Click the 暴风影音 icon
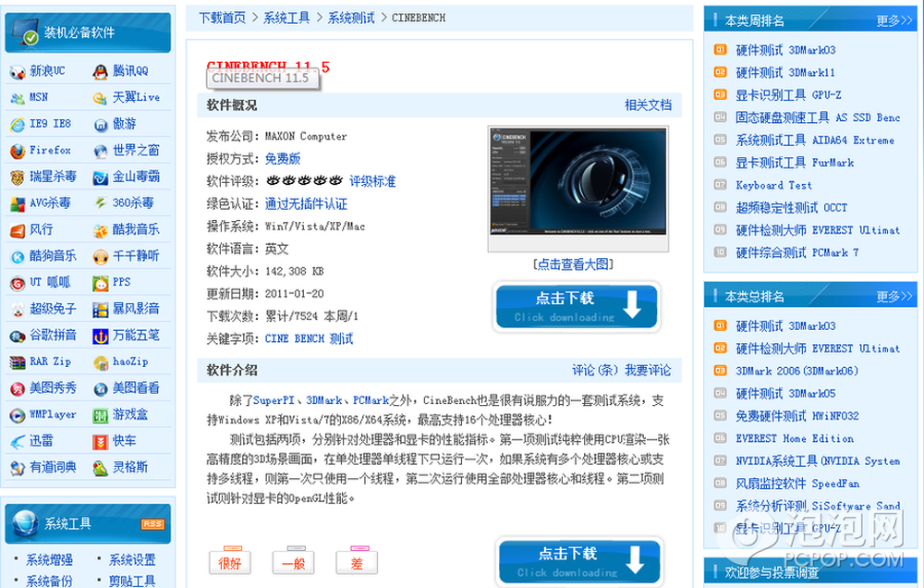Image resolution: width=924 pixels, height=588 pixels. (x=101, y=310)
